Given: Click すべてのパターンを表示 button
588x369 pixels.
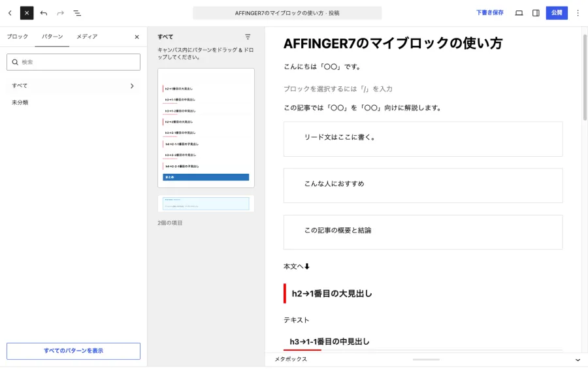Looking at the screenshot, I should (x=73, y=351).
